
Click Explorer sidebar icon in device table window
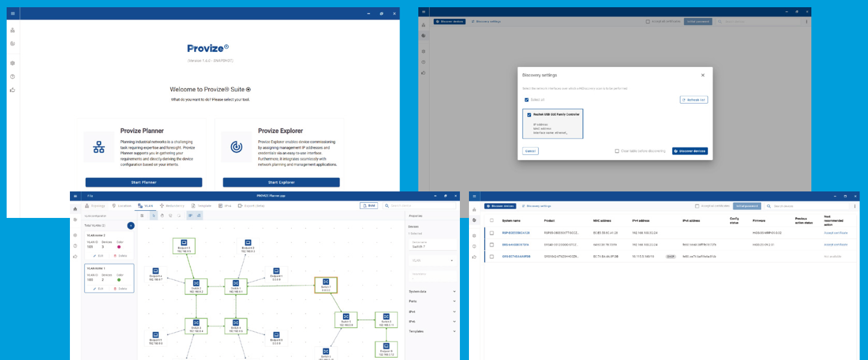pyautogui.click(x=475, y=220)
